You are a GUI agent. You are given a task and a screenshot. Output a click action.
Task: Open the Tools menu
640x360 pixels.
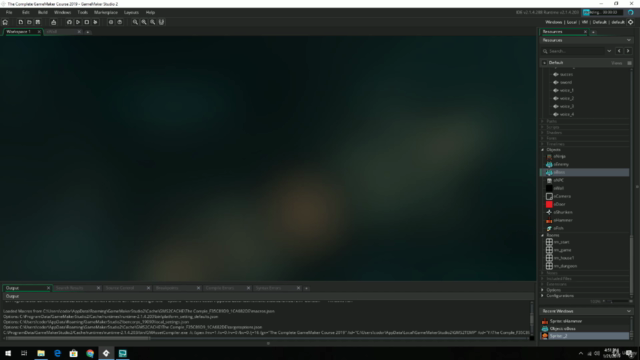(x=82, y=12)
